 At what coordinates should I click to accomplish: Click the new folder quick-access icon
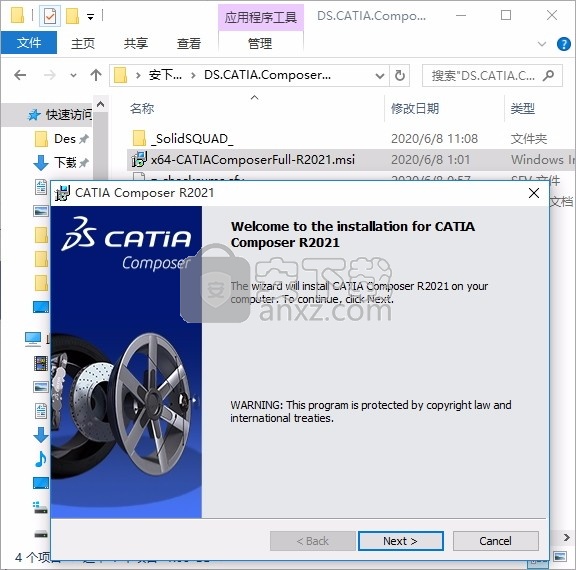72,16
